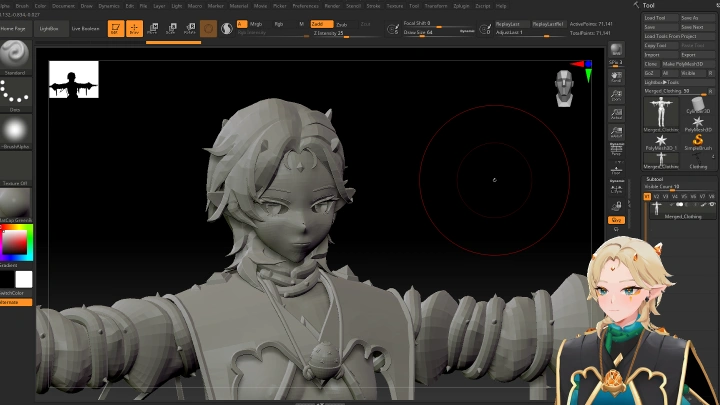Click the AAHalf icon

tap(616, 132)
